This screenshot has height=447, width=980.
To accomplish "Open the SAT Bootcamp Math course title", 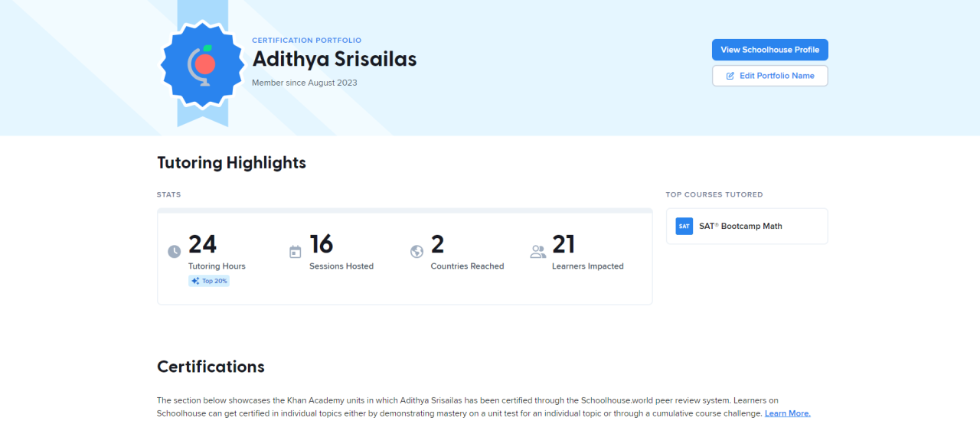I will 740,227.
